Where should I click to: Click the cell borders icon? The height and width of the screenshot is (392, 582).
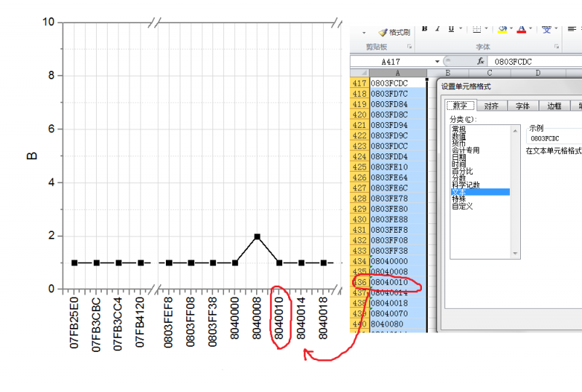coord(477,29)
